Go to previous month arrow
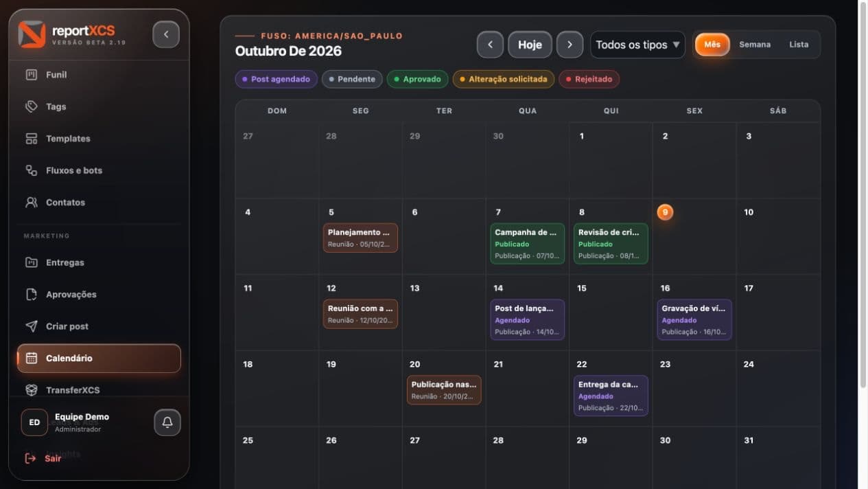This screenshot has height=489, width=868. point(490,45)
